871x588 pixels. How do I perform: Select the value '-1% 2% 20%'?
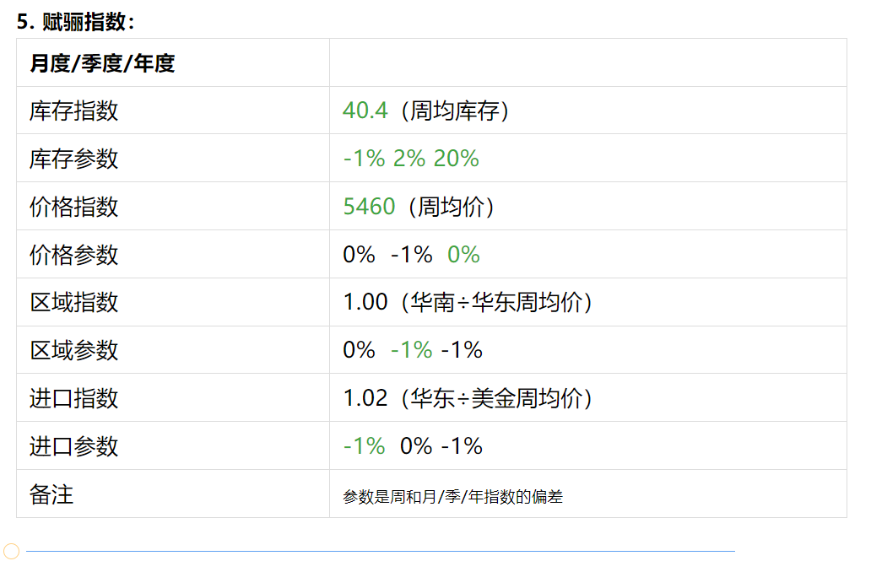(411, 159)
